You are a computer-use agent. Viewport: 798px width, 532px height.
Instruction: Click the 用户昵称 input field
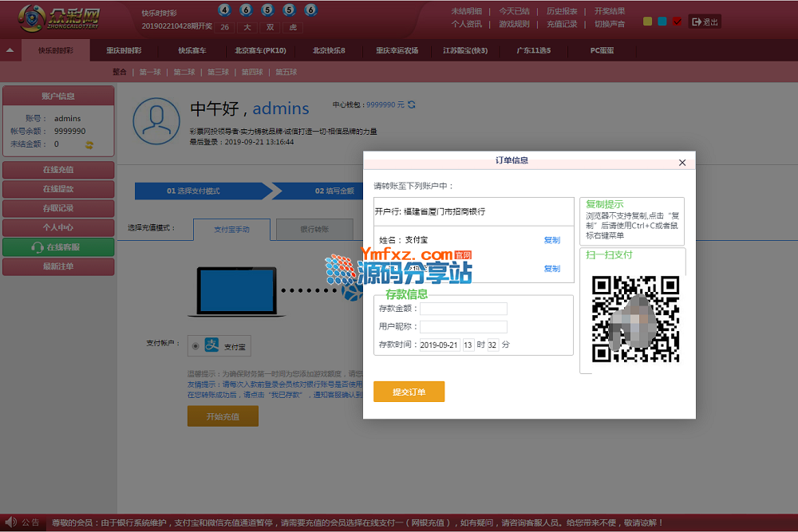tap(464, 327)
